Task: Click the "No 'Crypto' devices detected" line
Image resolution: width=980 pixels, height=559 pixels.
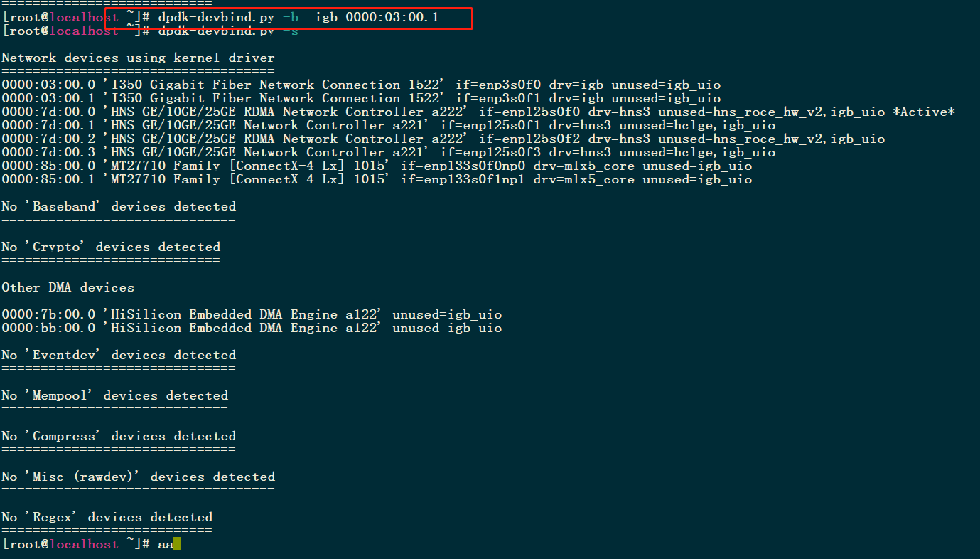Action: click(x=111, y=247)
